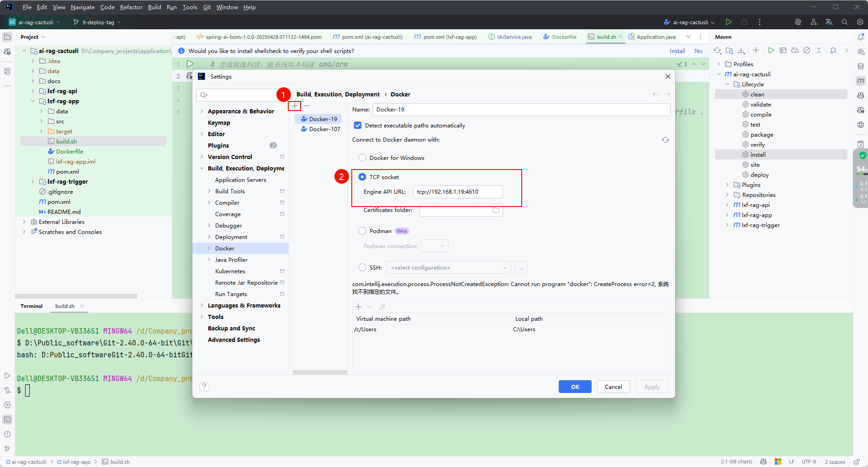Click the add path mapping plus icon
The image size is (868, 467).
pyautogui.click(x=359, y=307)
